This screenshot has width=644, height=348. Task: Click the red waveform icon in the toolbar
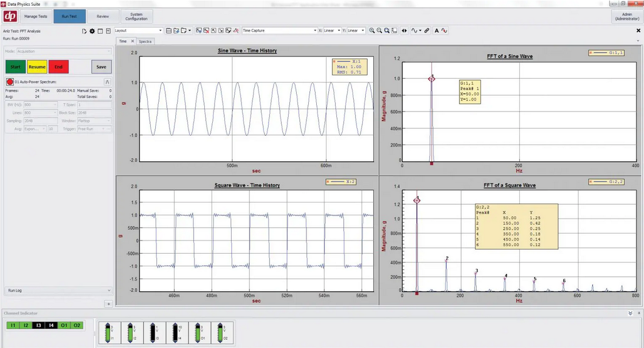(x=444, y=30)
